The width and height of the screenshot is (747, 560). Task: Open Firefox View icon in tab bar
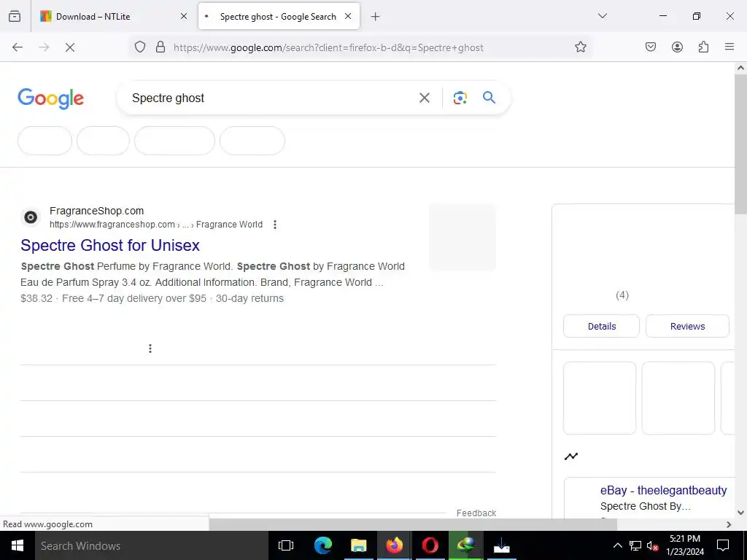pos(15,17)
